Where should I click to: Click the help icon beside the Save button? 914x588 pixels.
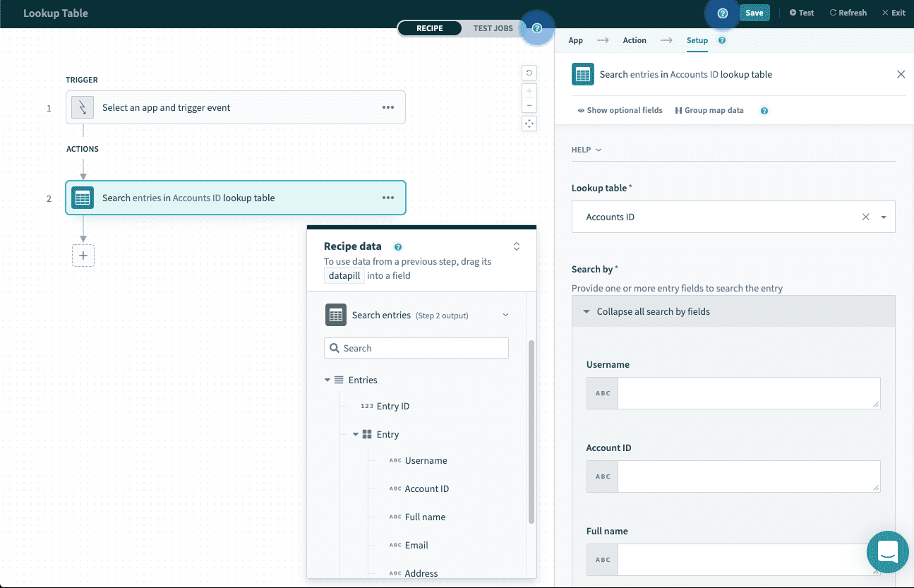[x=721, y=13]
